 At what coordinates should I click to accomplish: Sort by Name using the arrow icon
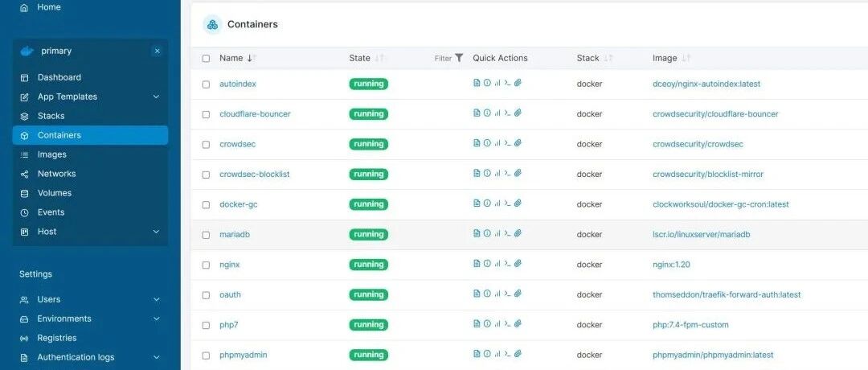(250, 58)
